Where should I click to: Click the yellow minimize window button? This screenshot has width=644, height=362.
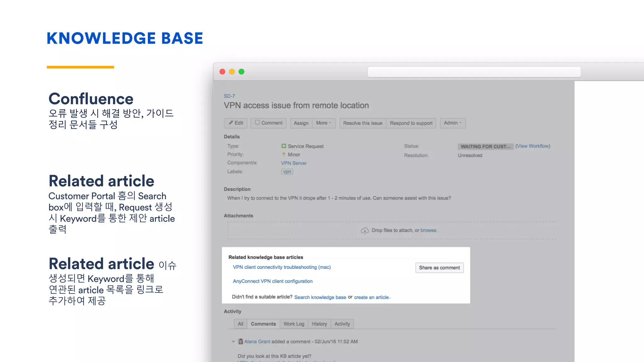232,72
